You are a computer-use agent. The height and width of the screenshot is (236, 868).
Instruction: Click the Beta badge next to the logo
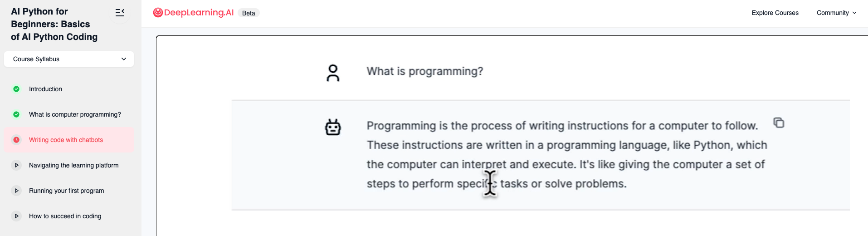click(x=249, y=13)
